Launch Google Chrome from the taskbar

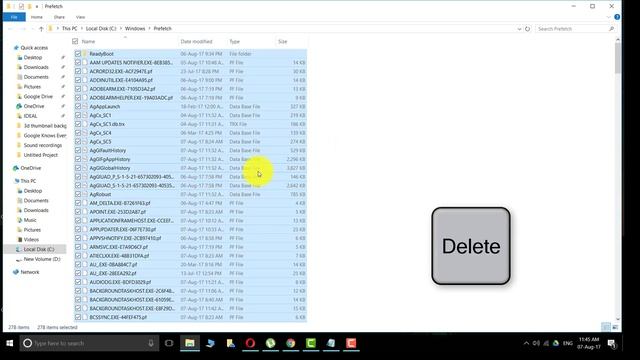(x=291, y=343)
